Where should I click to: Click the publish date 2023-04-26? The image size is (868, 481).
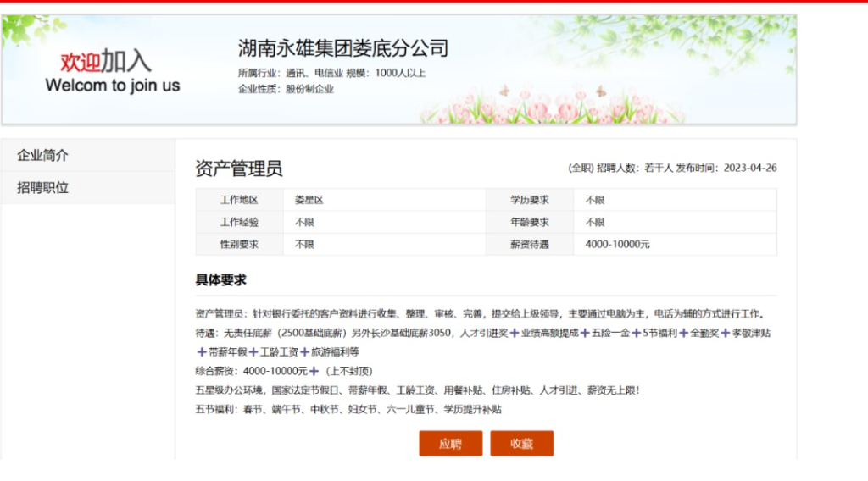[x=750, y=168]
